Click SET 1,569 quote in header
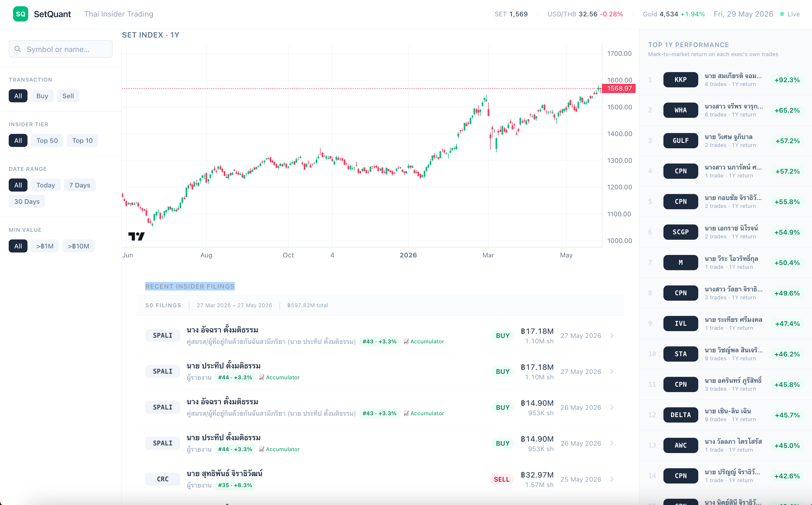Viewport: 812px width, 505px height. (x=511, y=14)
